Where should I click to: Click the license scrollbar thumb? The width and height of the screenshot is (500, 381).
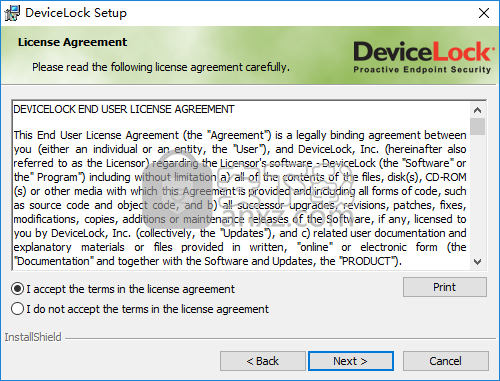pos(477,126)
